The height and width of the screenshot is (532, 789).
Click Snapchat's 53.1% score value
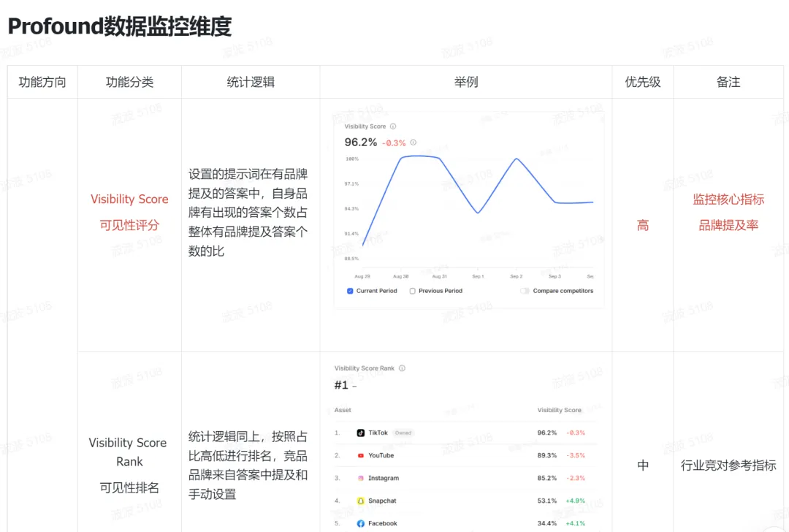[x=547, y=501]
